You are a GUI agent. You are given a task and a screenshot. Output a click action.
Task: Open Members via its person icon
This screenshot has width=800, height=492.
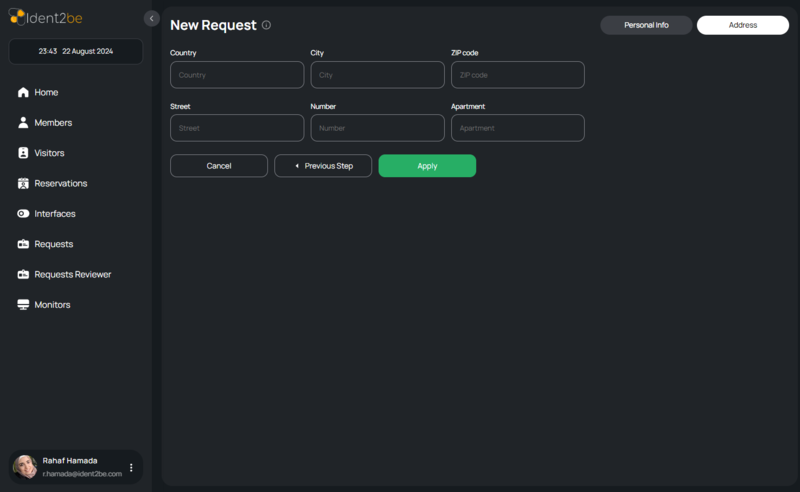pos(23,123)
